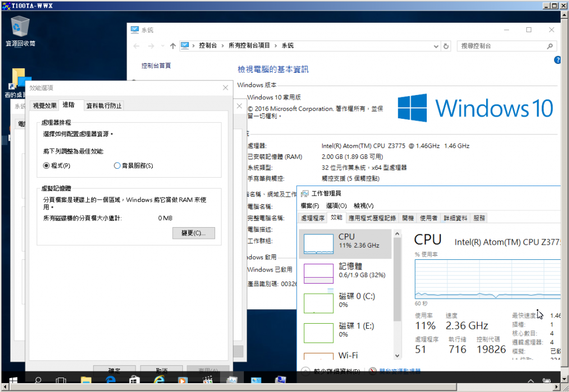Select 磁碟 0 (C:) in performance sidebar
This screenshot has height=392, width=569.
coord(345,303)
